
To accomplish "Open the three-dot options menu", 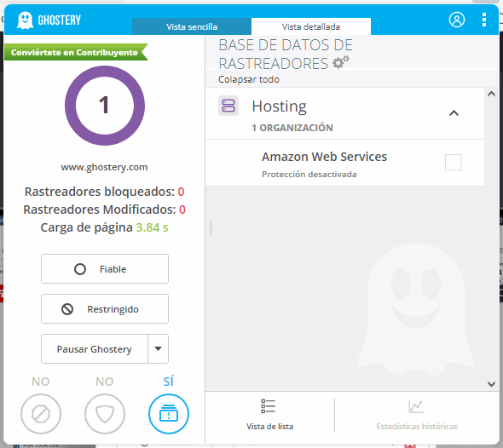I will pyautogui.click(x=484, y=20).
